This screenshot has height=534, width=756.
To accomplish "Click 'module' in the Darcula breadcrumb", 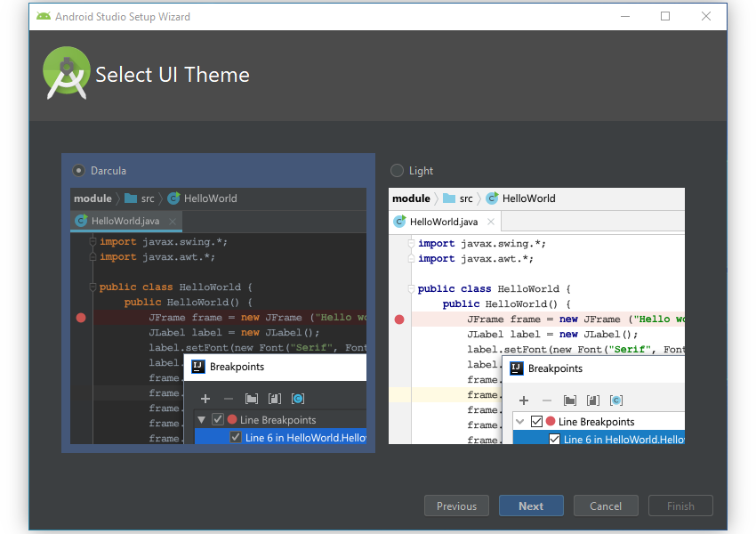I will point(92,198).
